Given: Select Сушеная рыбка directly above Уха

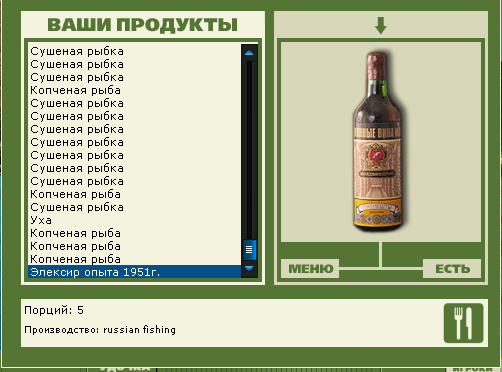Looking at the screenshot, I should [134, 207].
